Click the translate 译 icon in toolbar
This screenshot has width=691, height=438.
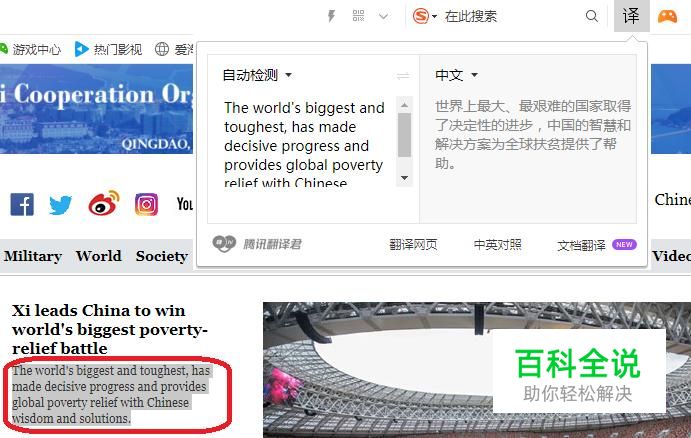[631, 16]
